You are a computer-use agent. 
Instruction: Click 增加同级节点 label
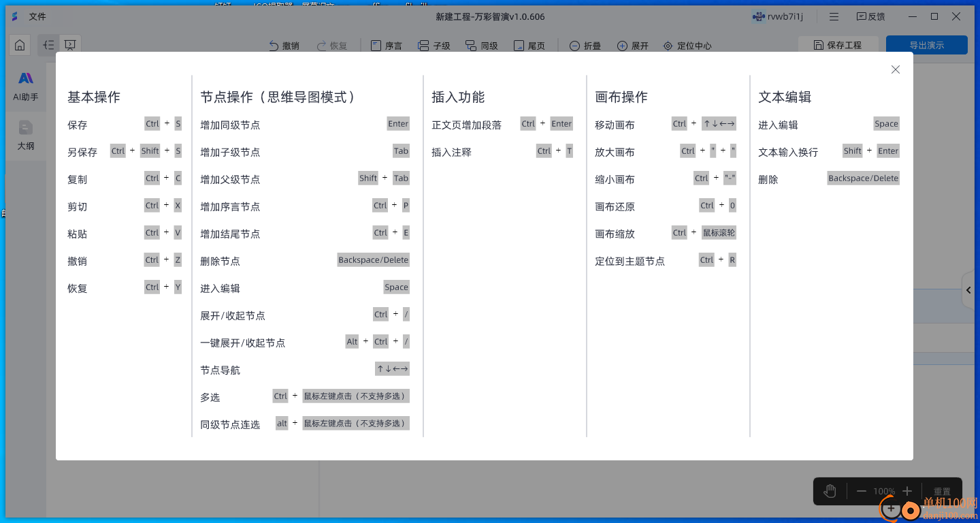pos(230,125)
